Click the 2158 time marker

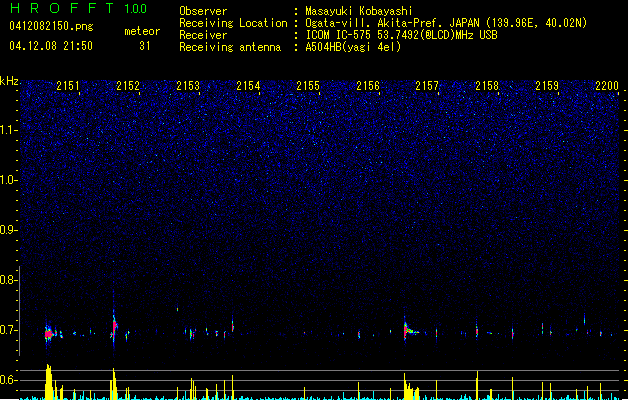pyautogui.click(x=487, y=86)
